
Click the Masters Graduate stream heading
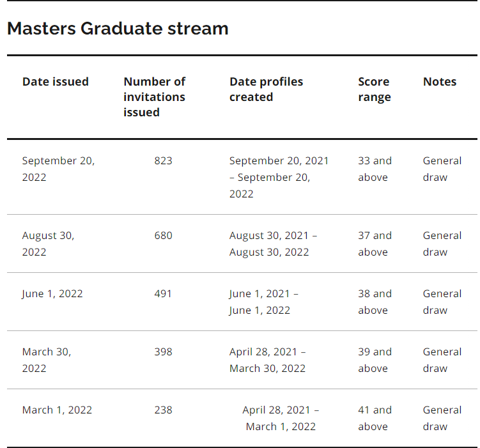point(118,29)
